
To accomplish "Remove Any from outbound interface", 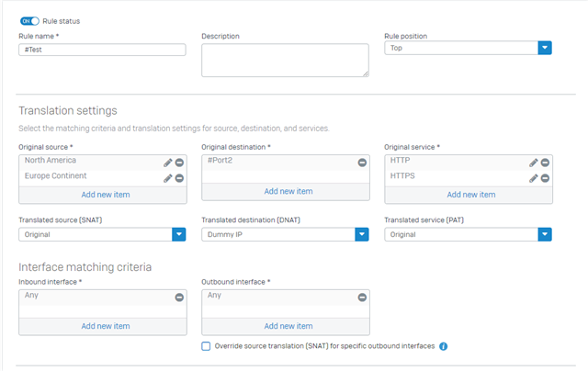I will pyautogui.click(x=362, y=298).
